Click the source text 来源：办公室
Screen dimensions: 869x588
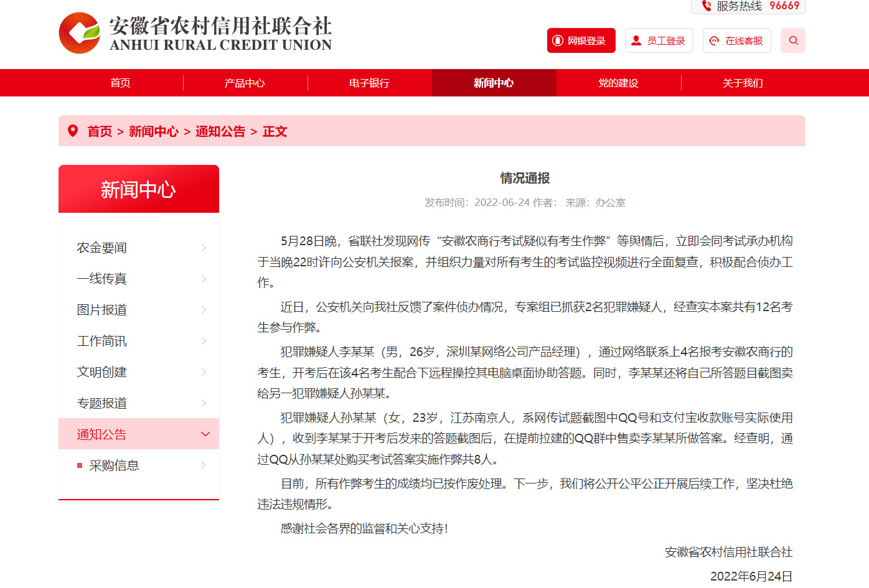click(595, 203)
